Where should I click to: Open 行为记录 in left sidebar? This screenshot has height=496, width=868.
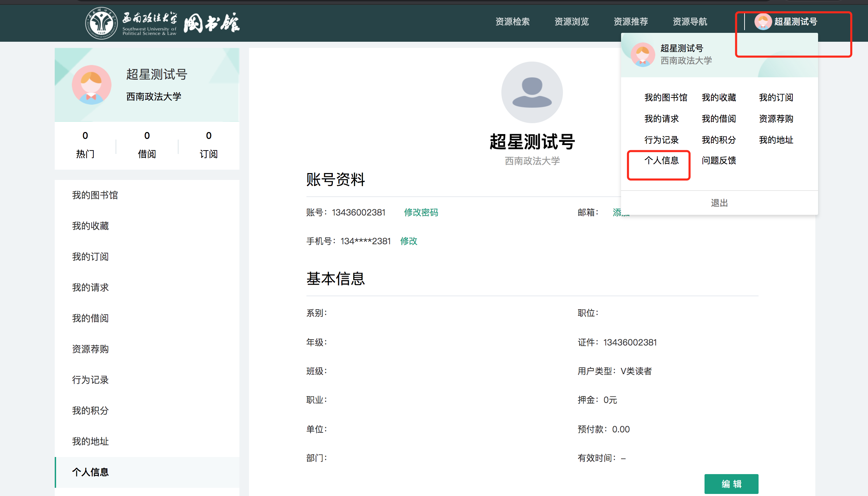[90, 380]
